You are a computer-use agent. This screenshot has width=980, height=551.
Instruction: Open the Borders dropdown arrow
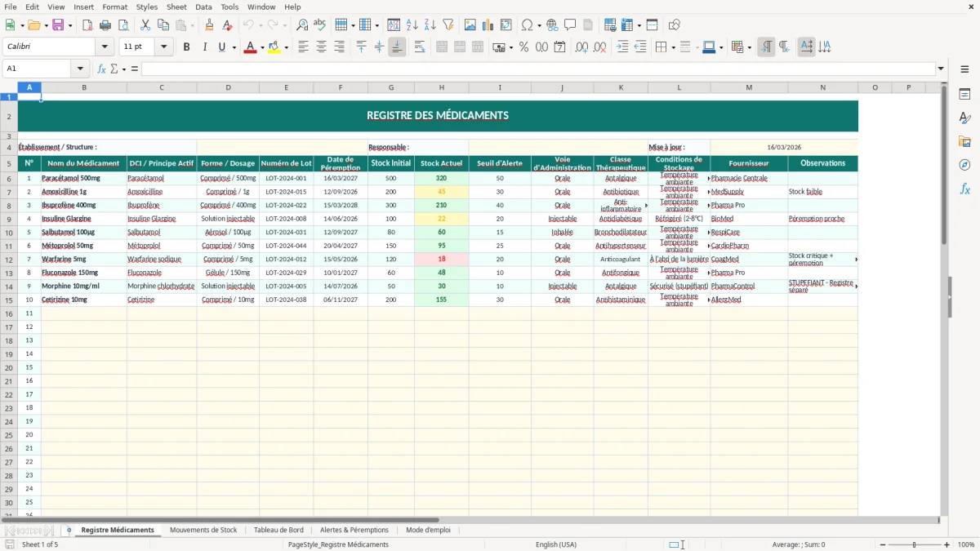(x=673, y=47)
